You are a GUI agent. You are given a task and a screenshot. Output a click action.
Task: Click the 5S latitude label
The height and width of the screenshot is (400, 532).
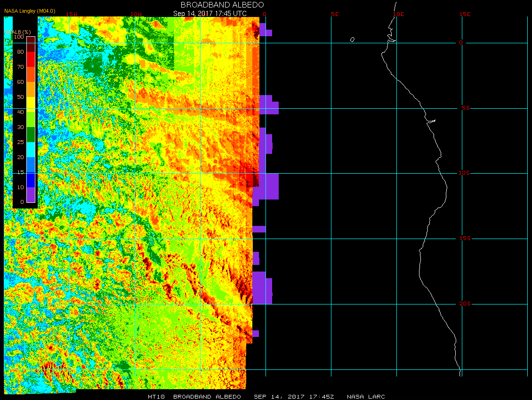466,108
